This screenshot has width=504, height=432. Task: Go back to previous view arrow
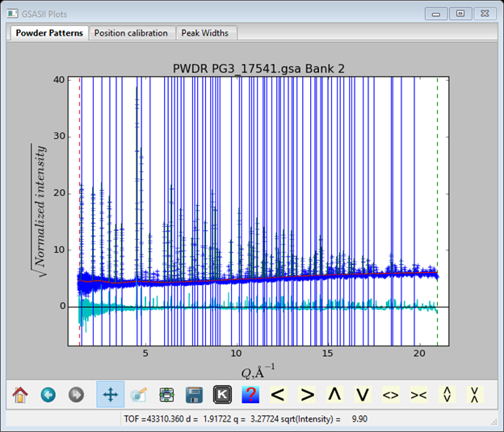click(x=48, y=395)
